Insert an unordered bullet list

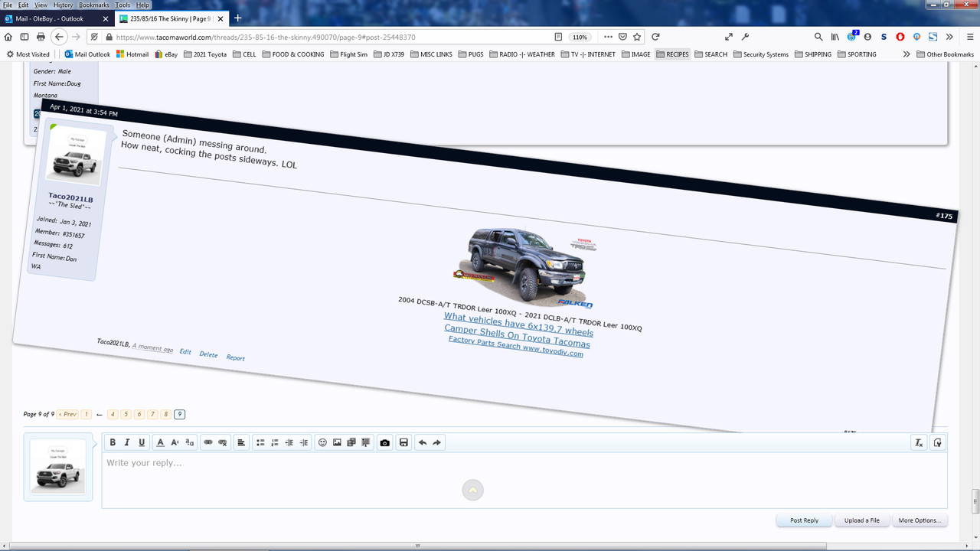(260, 442)
